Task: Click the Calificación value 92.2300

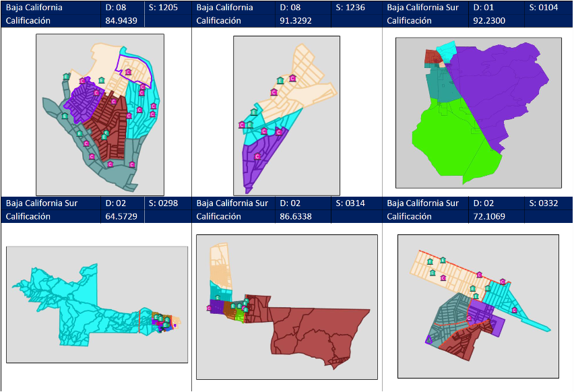Action: tap(489, 20)
